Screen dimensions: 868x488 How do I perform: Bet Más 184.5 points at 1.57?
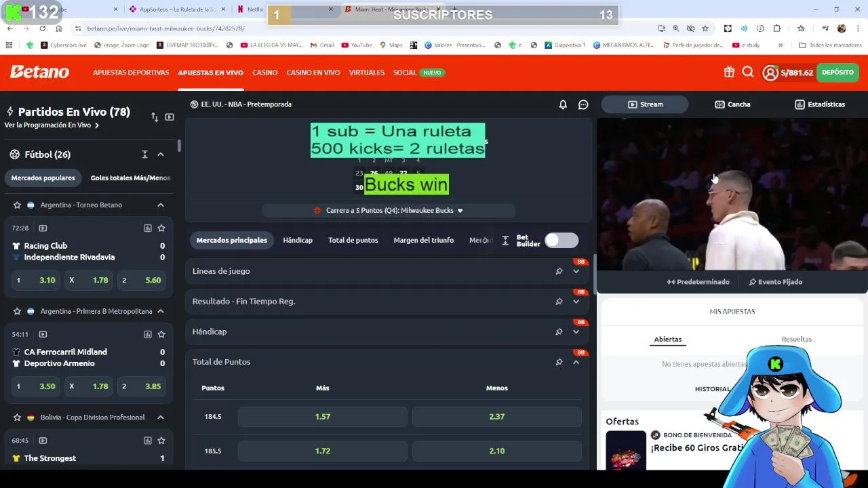coord(323,417)
